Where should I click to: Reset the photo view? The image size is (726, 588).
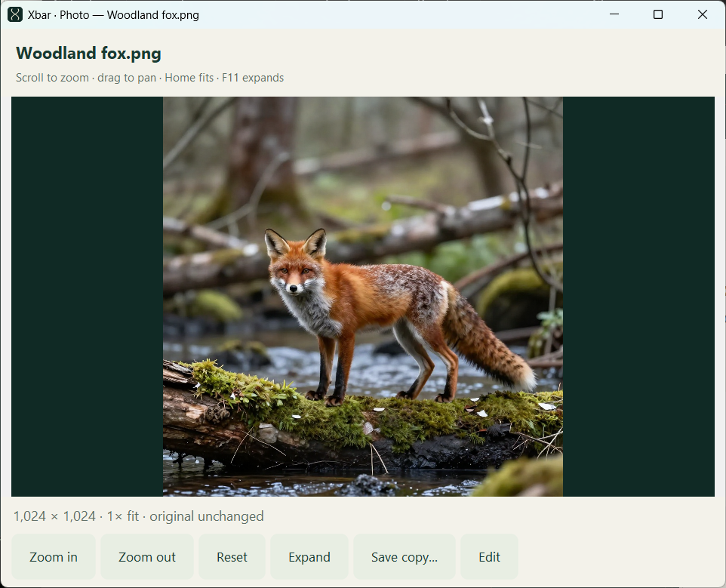[x=232, y=556]
